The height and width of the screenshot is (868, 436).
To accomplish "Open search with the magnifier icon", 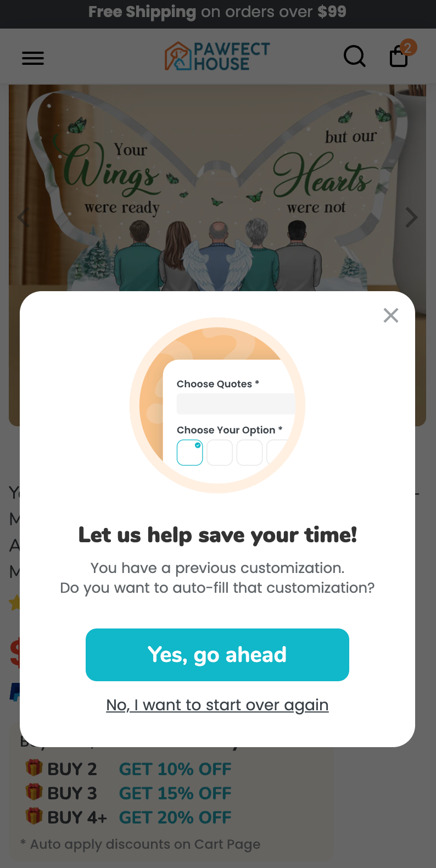I will (354, 56).
